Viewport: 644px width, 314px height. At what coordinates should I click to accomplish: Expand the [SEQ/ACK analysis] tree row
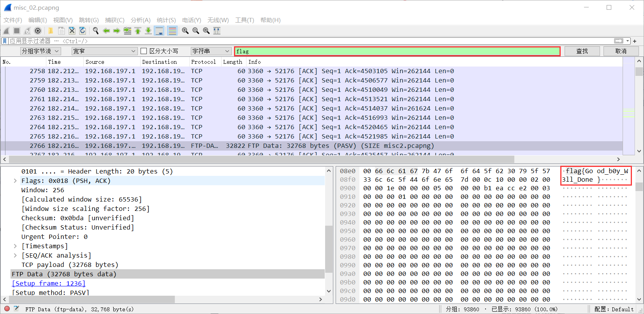click(x=15, y=255)
